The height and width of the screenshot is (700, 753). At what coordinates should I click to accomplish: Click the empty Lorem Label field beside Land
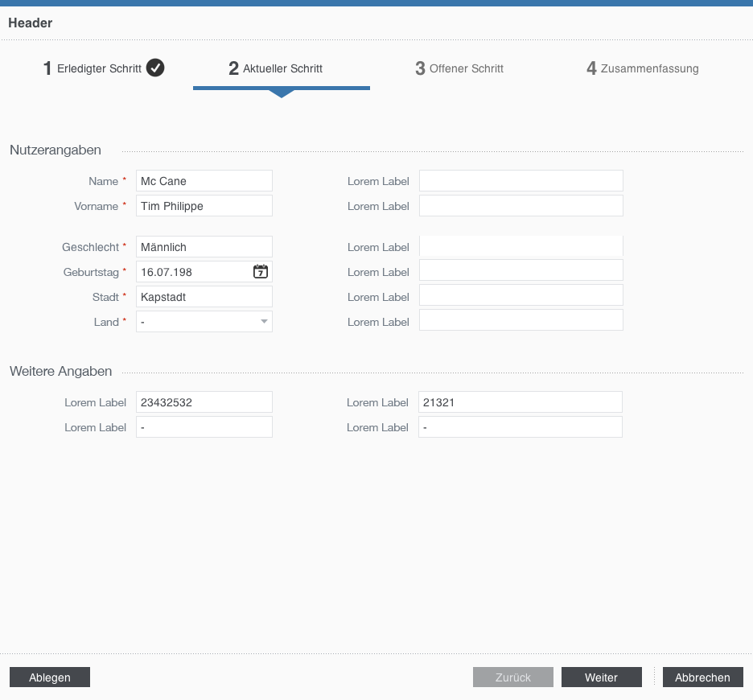point(521,321)
